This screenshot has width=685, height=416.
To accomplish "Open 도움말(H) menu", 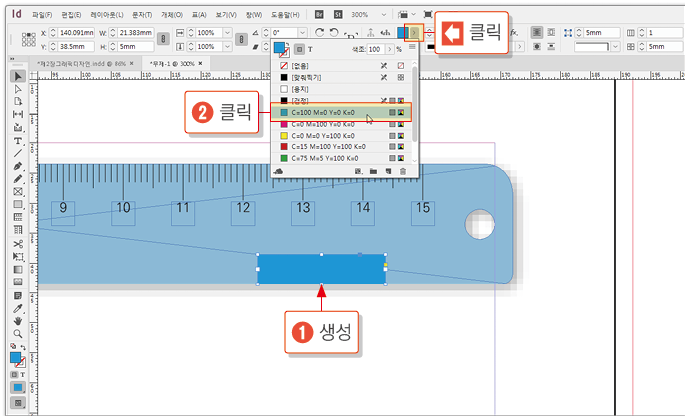I will tap(285, 15).
